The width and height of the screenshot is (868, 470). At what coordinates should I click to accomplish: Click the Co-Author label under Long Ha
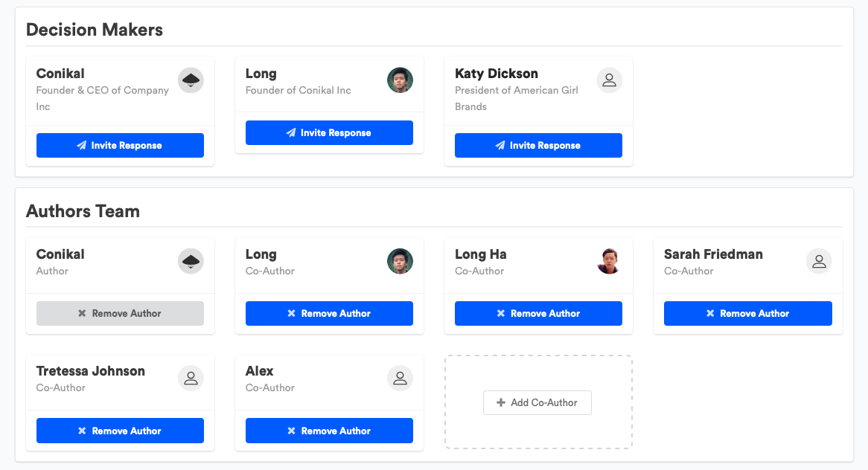point(479,271)
